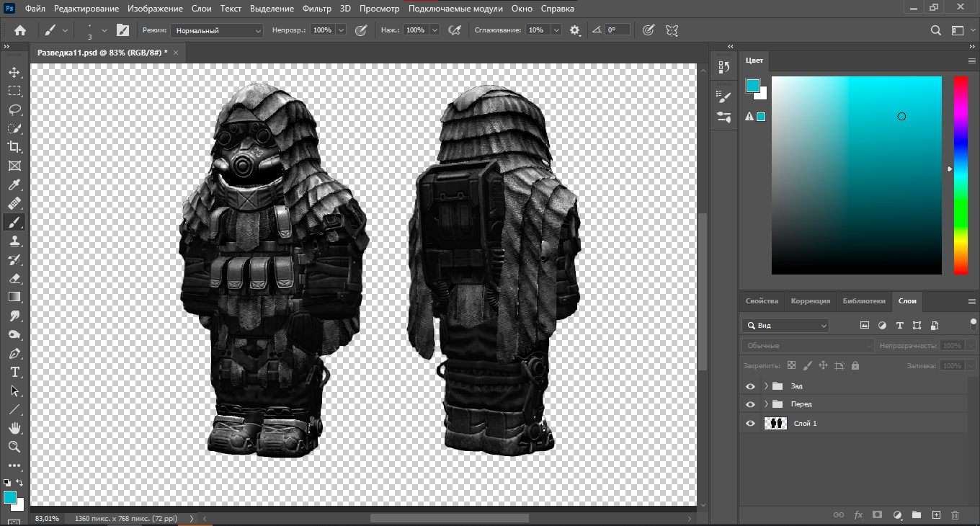Open the Режим blend mode dropdown
This screenshot has height=526, width=980.
point(217,30)
